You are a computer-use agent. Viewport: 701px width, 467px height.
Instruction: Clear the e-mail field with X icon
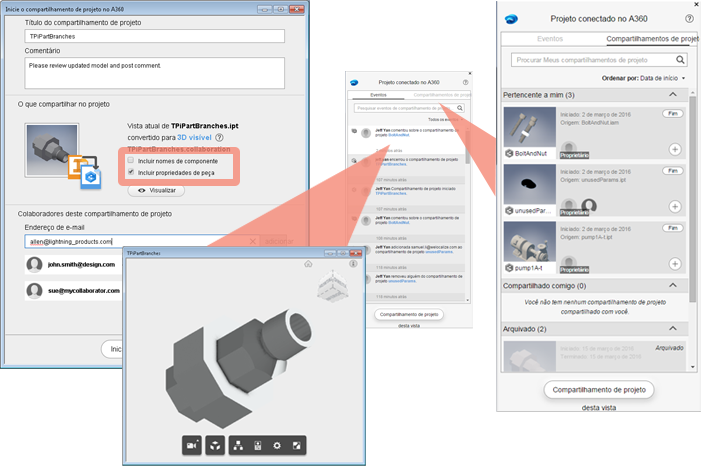(253, 241)
